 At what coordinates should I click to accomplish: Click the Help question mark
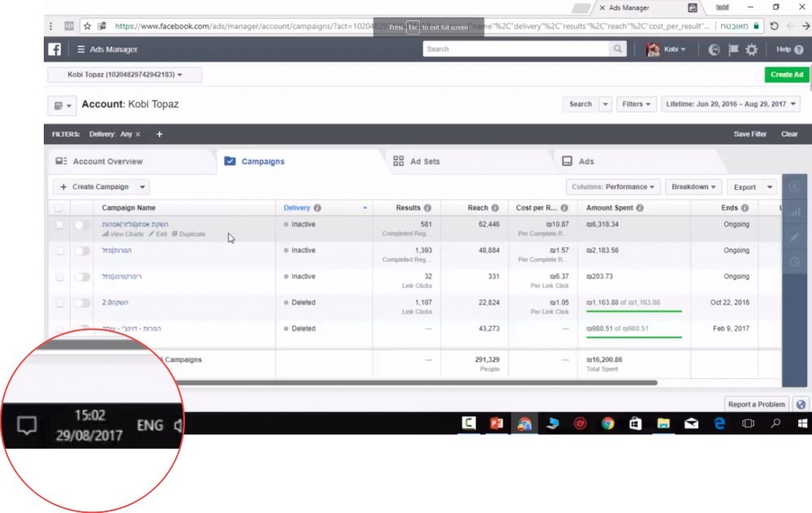point(798,50)
